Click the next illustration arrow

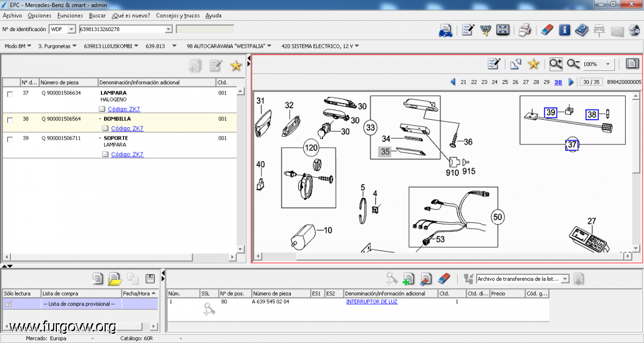[571, 82]
